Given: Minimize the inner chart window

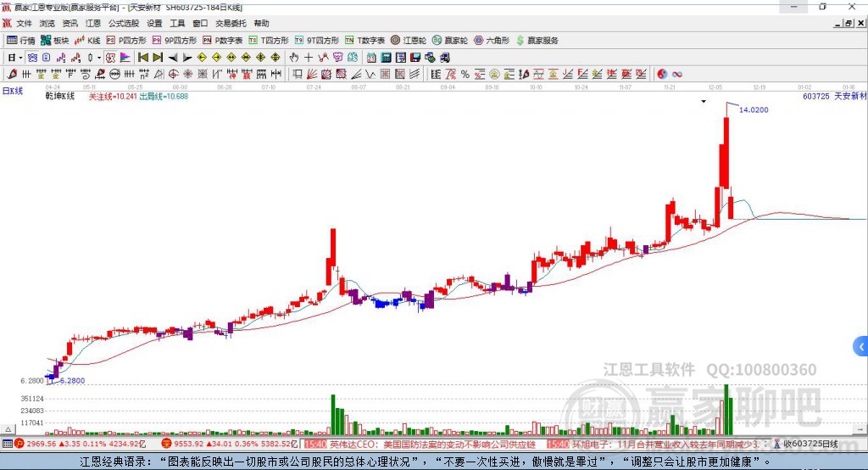Looking at the screenshot, I should coord(838,23).
